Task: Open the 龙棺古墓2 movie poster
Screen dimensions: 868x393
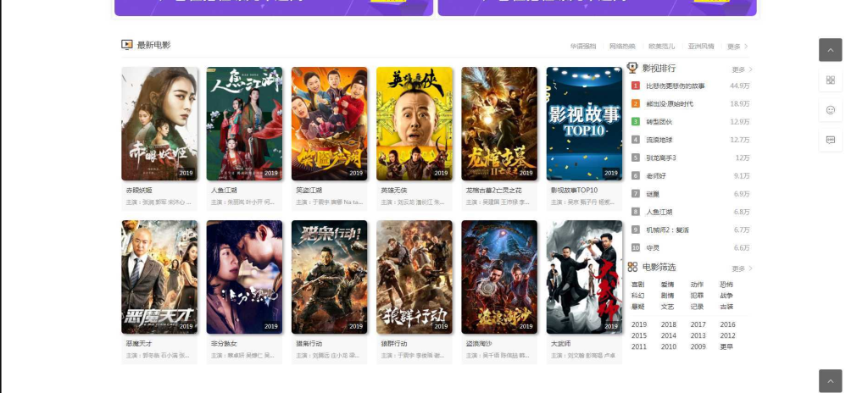Action: click(x=499, y=124)
